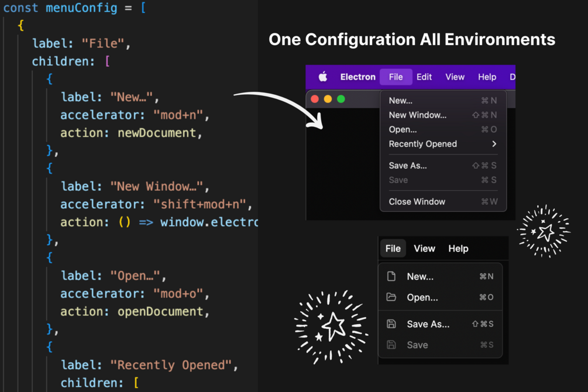Choose New Window… from the File dropdown

coord(418,115)
